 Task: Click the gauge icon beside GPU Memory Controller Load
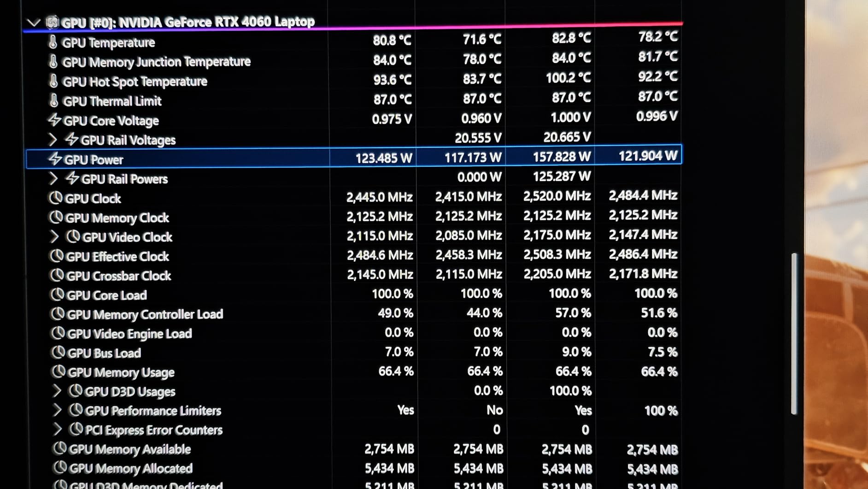coord(57,314)
